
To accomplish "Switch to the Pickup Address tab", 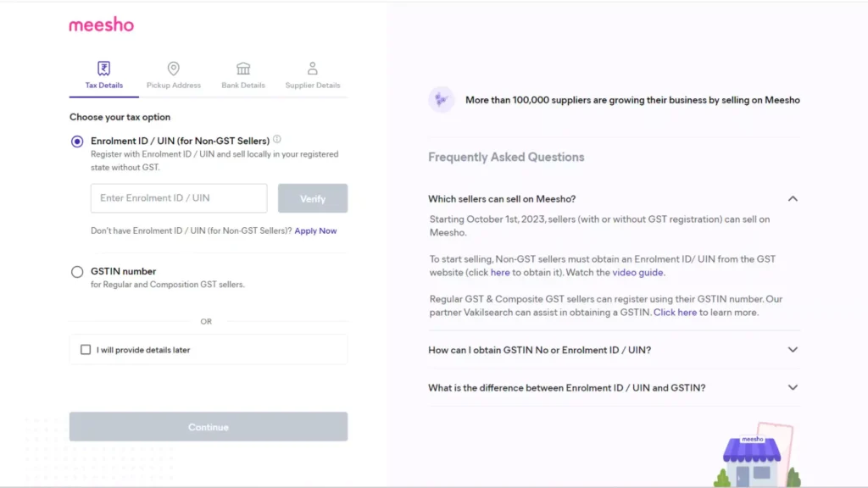I will pyautogui.click(x=174, y=85).
